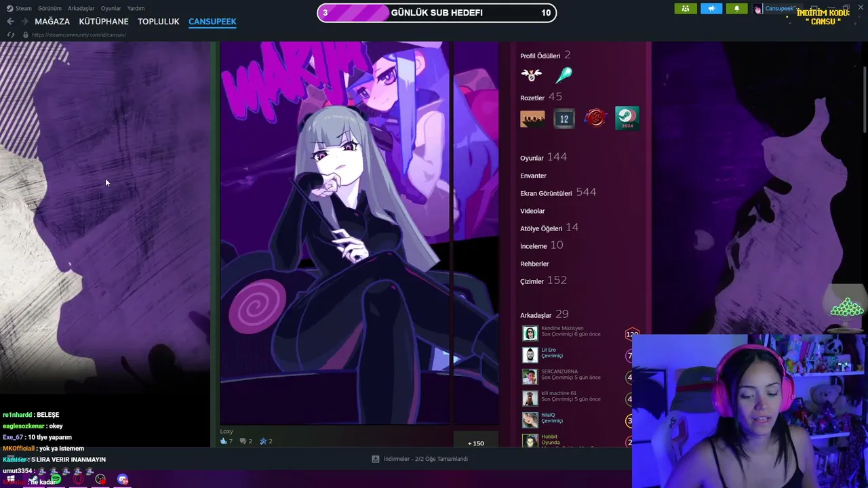Click the star award icon under the artwork
Viewport: 868px width, 488px height.
tap(264, 441)
